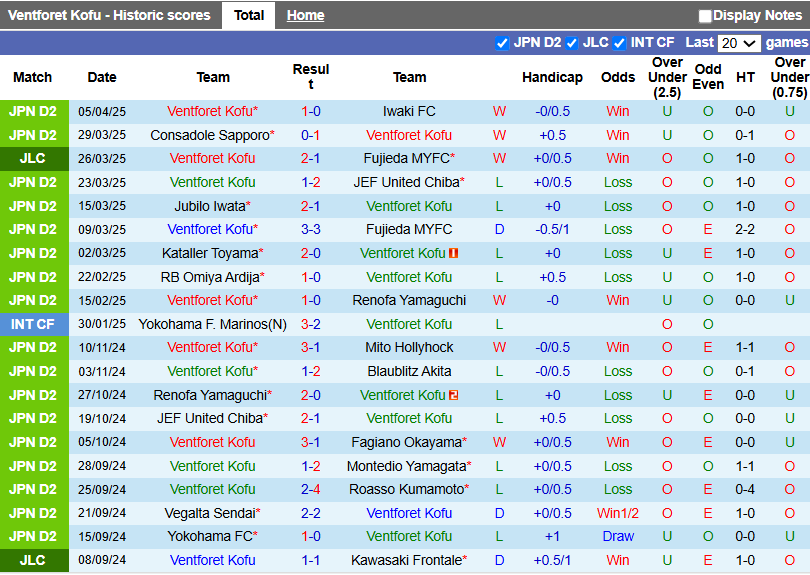Switch to the Home tab
This screenshot has height=575, width=810.
pyautogui.click(x=305, y=15)
